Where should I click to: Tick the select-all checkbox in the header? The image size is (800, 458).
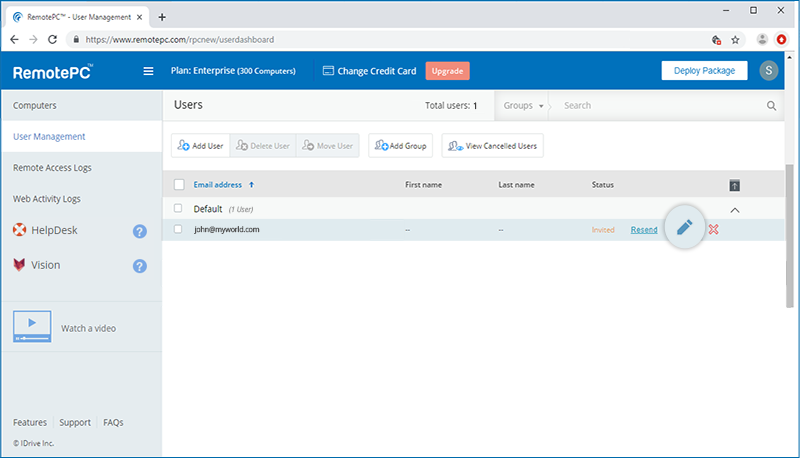point(179,185)
